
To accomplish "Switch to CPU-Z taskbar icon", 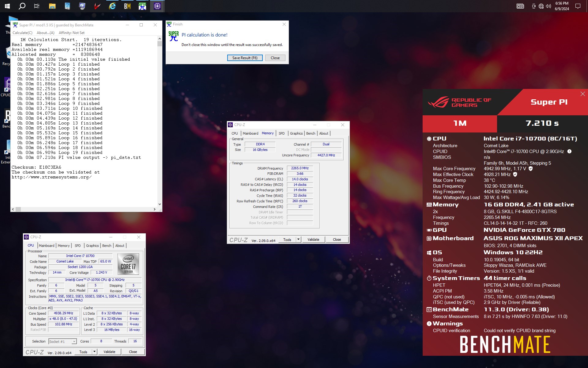I will 157,6.
